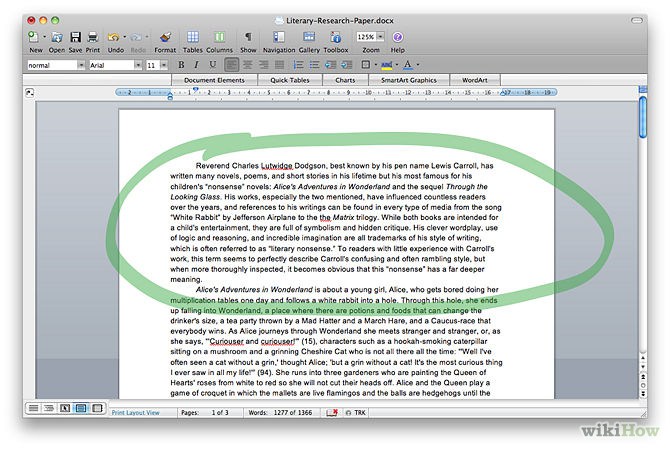
Task: Switch to Notebook Layout view
Action: (x=97, y=408)
